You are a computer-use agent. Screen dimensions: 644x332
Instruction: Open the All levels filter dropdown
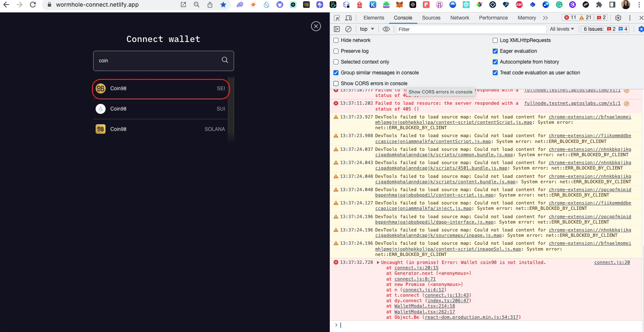pos(562,29)
